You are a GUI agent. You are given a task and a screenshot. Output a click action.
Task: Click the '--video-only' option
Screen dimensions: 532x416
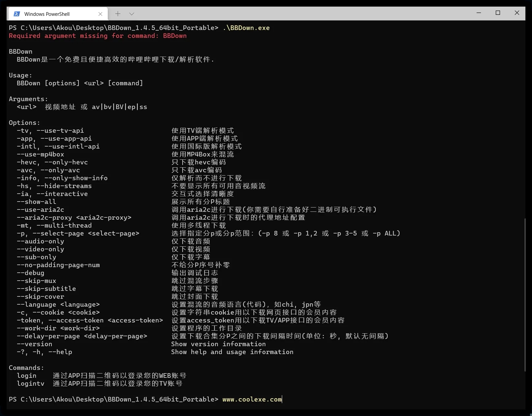[41, 249]
